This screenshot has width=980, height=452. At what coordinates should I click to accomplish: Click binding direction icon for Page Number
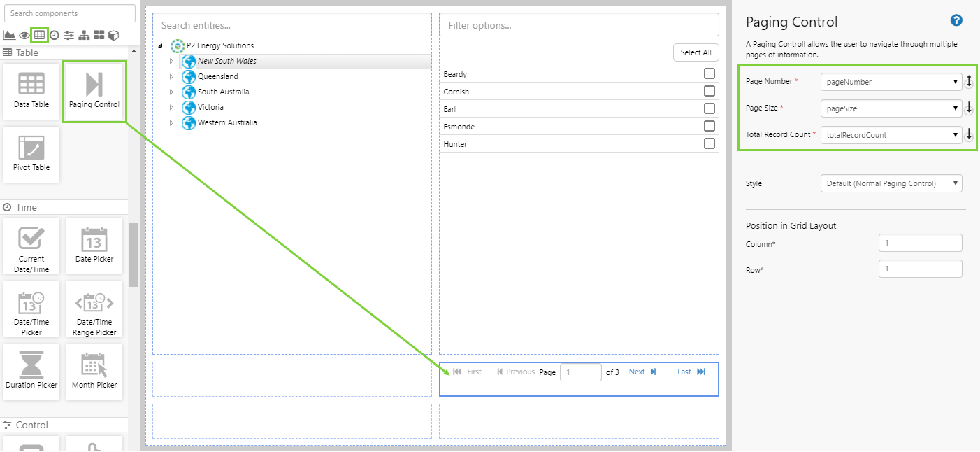[969, 82]
